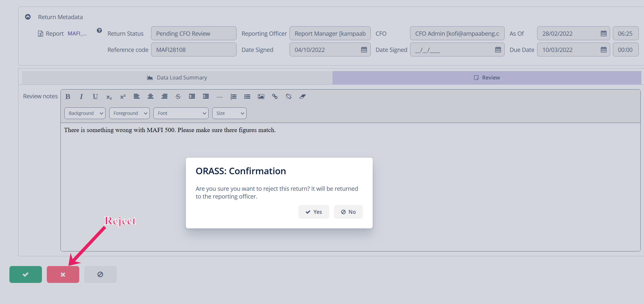The width and height of the screenshot is (644, 304).
Task: Click the insert link icon
Action: tap(275, 96)
